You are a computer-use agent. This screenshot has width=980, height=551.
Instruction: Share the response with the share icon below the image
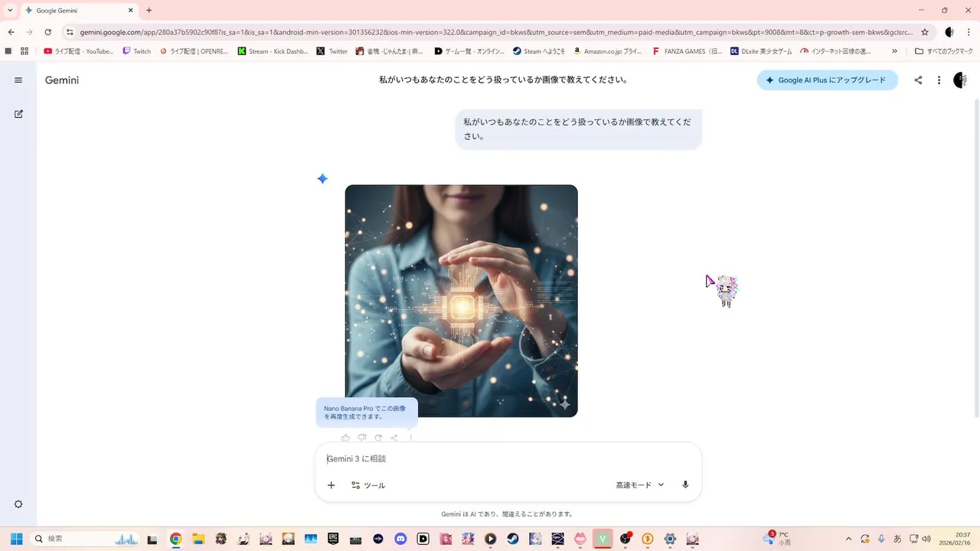pos(394,438)
